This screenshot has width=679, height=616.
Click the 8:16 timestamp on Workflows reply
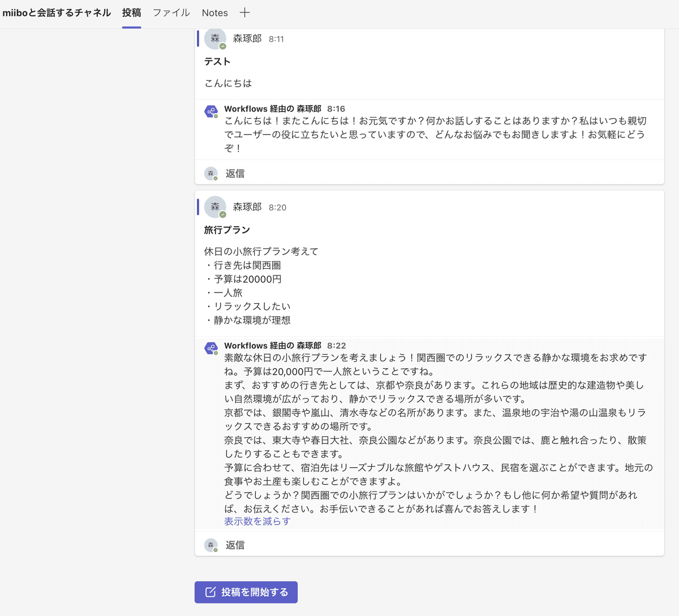pyautogui.click(x=336, y=109)
